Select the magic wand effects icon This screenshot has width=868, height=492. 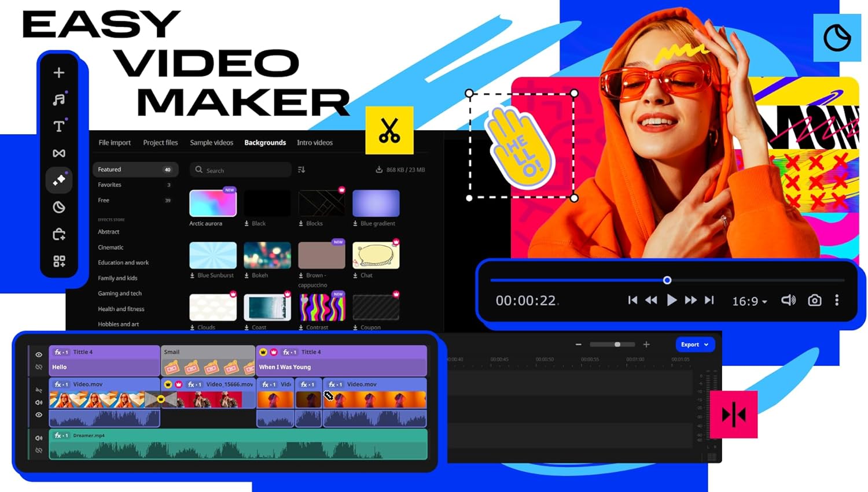pyautogui.click(x=59, y=180)
